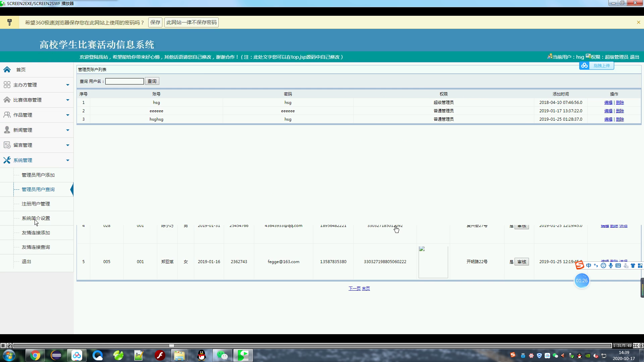644x362 pixels.
Task: Click the 退出 link in the header
Action: pyautogui.click(x=634, y=57)
